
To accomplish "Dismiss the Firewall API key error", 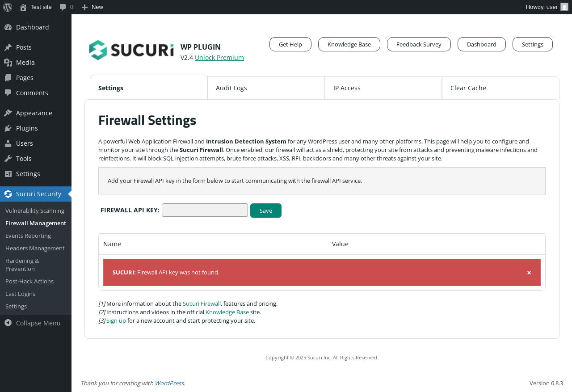I will coord(529,273).
